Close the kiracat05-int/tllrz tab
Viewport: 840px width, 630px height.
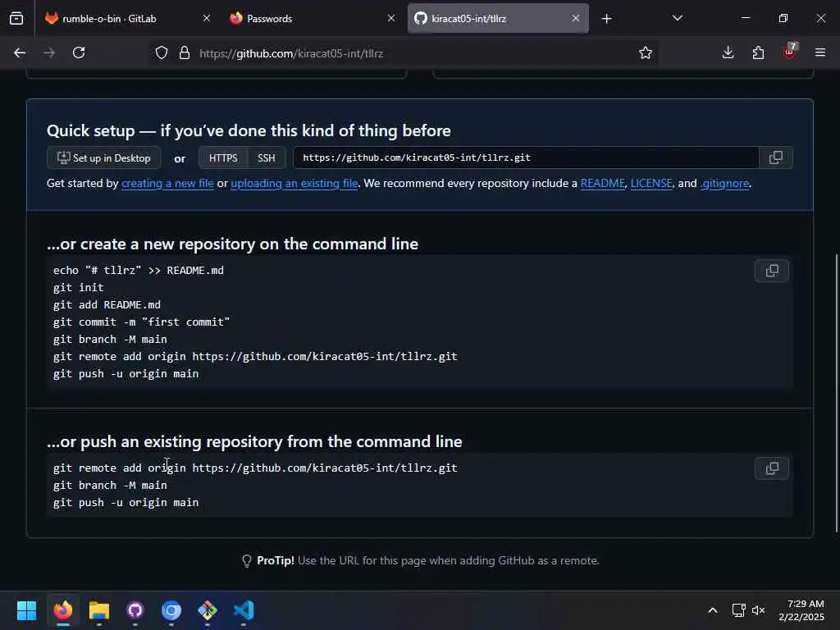pos(575,18)
